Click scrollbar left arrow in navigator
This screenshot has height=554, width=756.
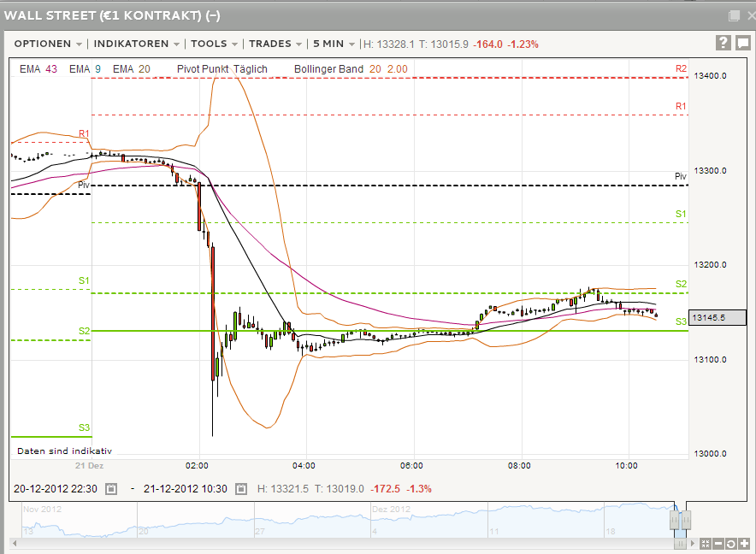(15, 544)
